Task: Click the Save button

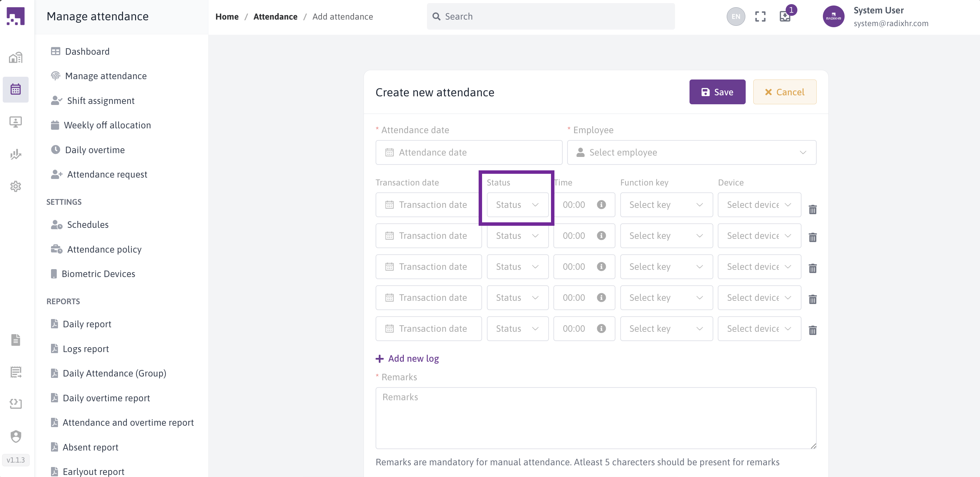Action: coord(717,92)
